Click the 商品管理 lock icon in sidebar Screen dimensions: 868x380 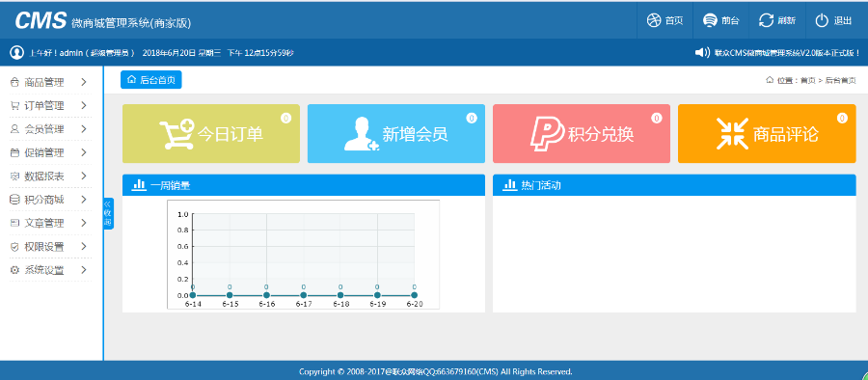[14, 83]
